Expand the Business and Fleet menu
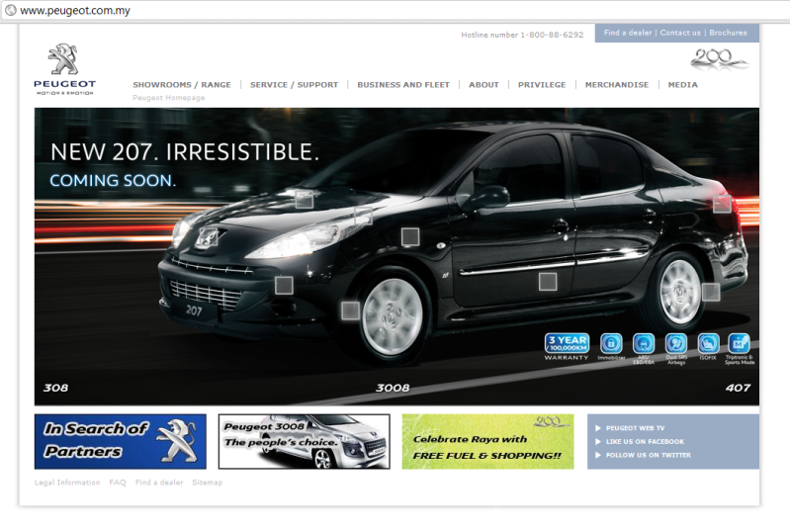This screenshot has height=532, width=790. 403,85
